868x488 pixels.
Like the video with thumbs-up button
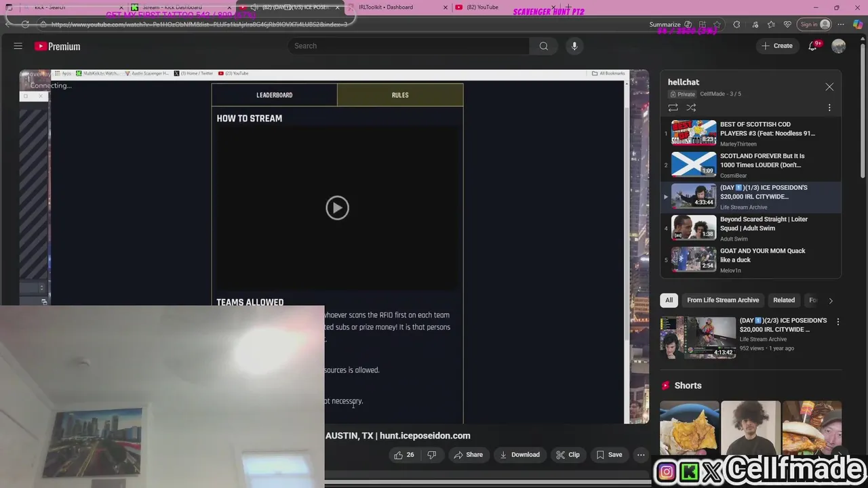(404, 455)
